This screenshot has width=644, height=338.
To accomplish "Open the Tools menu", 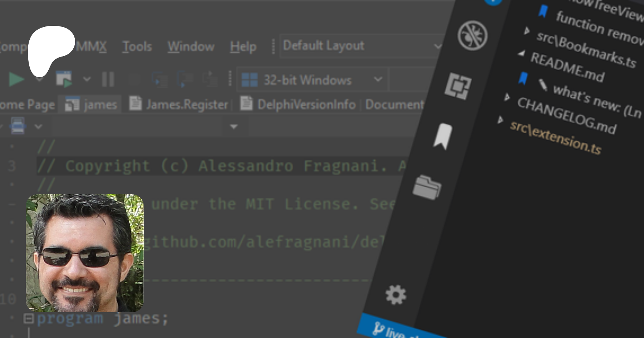I will 137,46.
